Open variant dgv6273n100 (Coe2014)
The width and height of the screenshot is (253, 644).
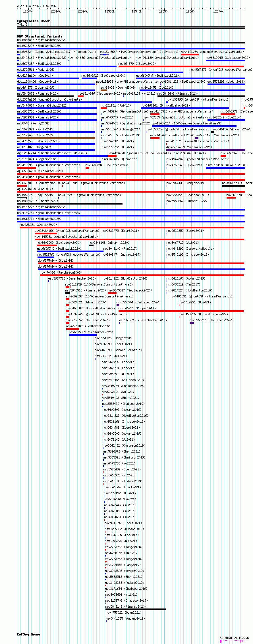pos(35,76)
